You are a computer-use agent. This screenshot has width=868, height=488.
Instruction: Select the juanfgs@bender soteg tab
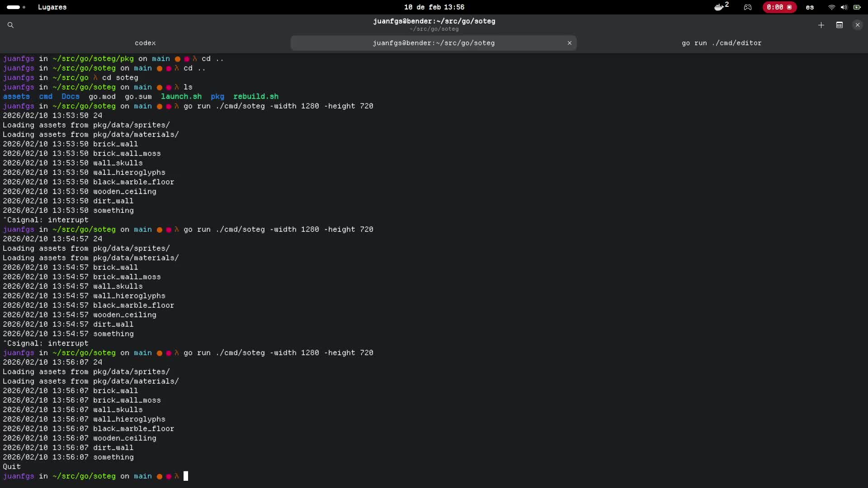tap(433, 43)
